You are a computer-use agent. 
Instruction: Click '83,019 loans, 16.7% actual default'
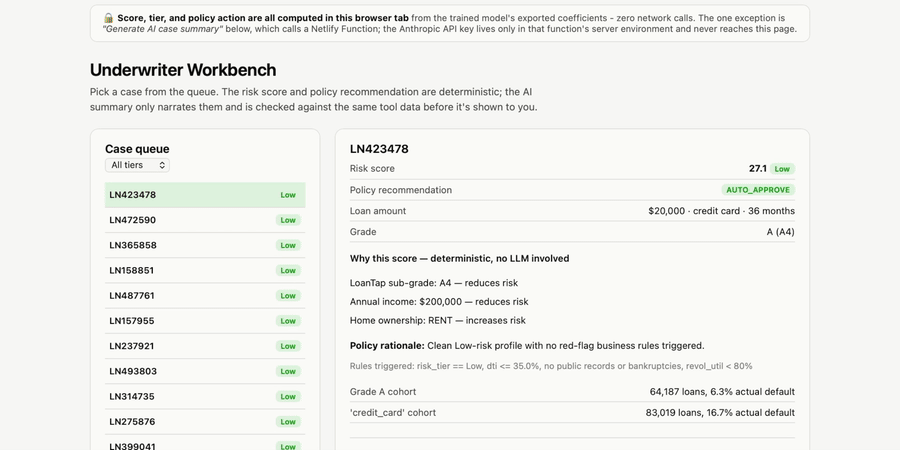coord(720,413)
